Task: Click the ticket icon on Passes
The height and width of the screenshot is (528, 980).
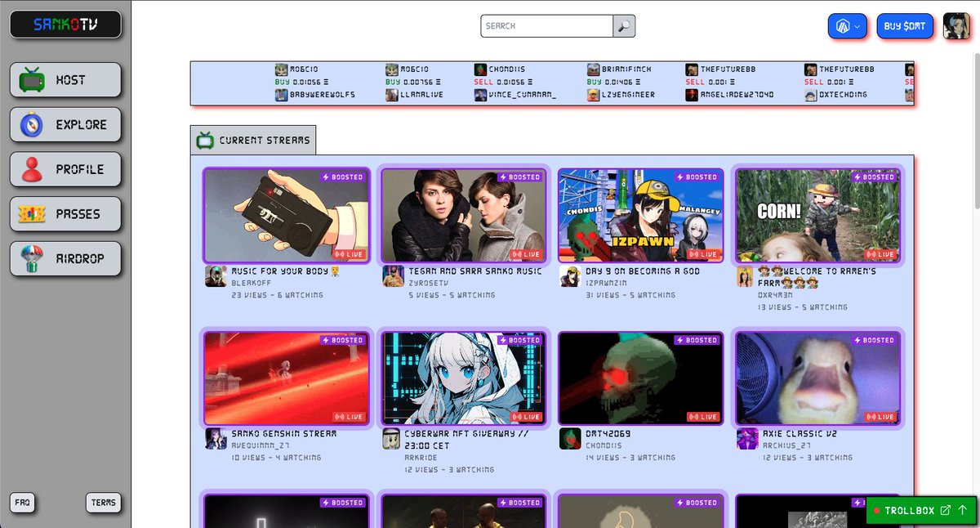Action: coord(33,214)
